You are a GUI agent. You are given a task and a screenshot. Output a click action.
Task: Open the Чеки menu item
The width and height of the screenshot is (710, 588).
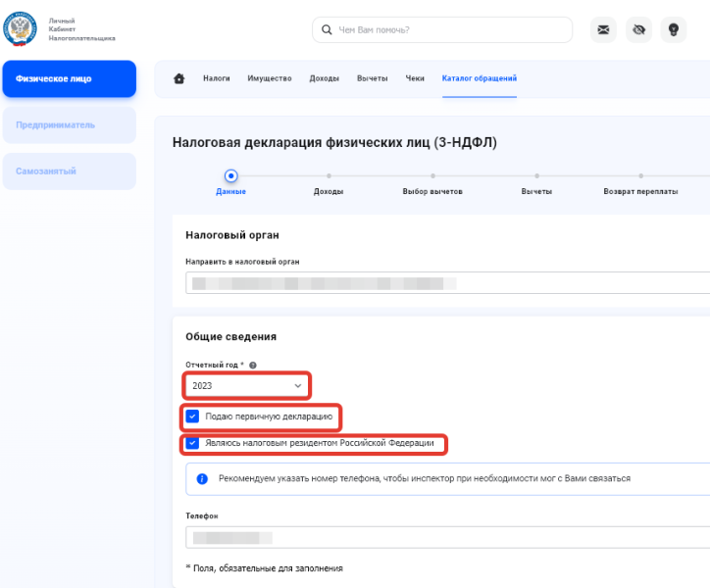415,78
